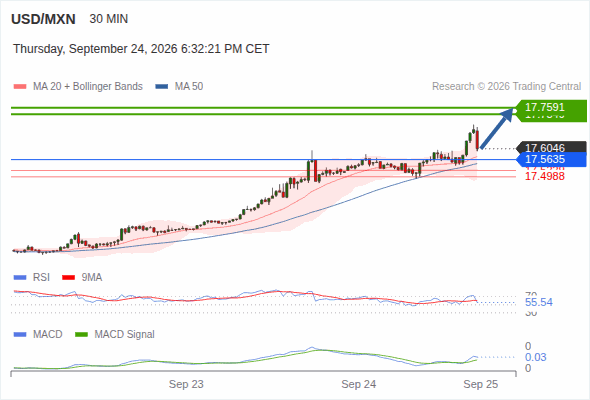Viewport: 590px width, 400px height.
Task: Select the black 17.6046 current price tag
Action: point(551,148)
